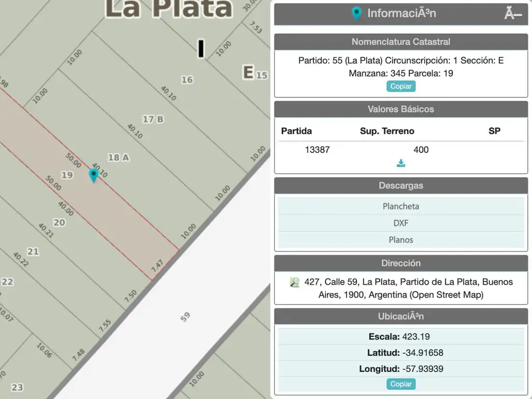Collapse the Valores Básicos section header

coord(401,109)
